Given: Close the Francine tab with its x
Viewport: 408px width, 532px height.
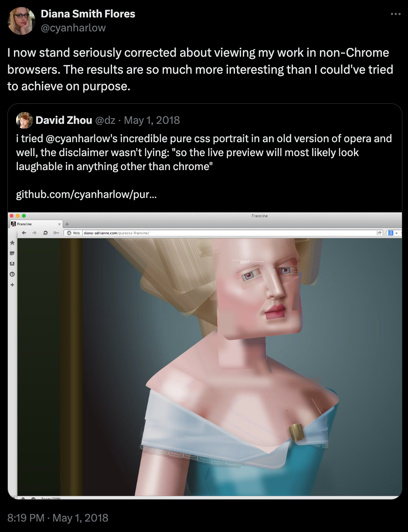Looking at the screenshot, I should [60, 224].
